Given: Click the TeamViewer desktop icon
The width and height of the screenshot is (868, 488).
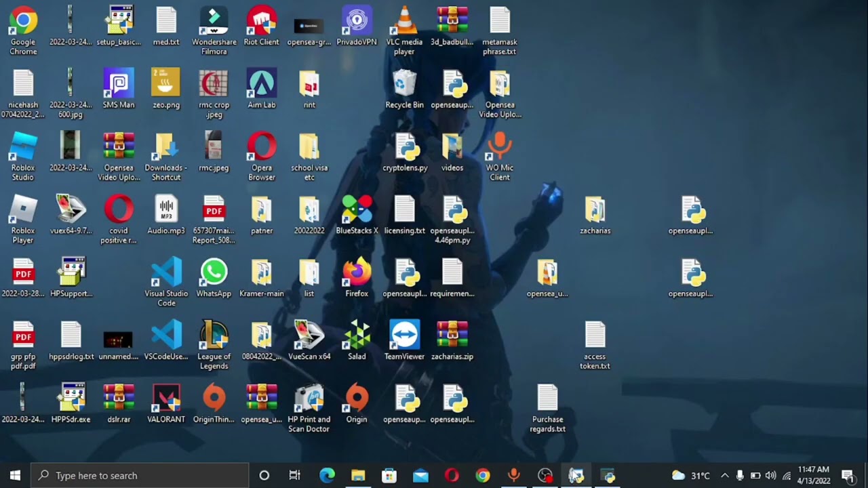Looking at the screenshot, I should [x=404, y=340].
